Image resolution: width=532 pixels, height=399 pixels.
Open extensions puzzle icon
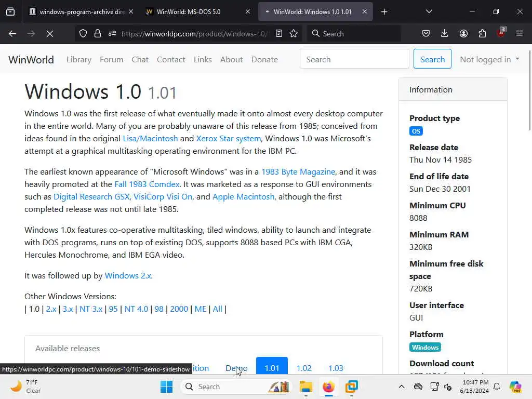482,34
